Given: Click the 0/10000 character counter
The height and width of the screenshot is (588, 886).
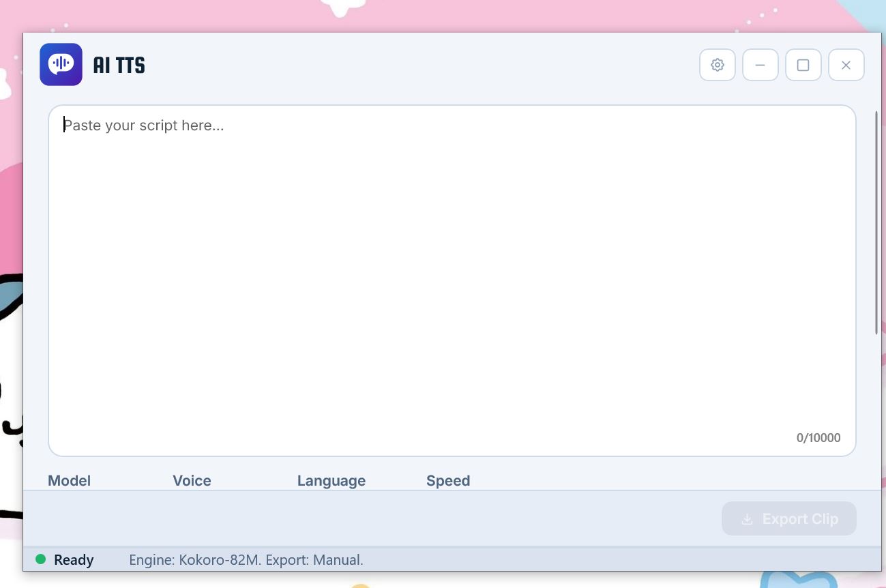Looking at the screenshot, I should point(818,438).
